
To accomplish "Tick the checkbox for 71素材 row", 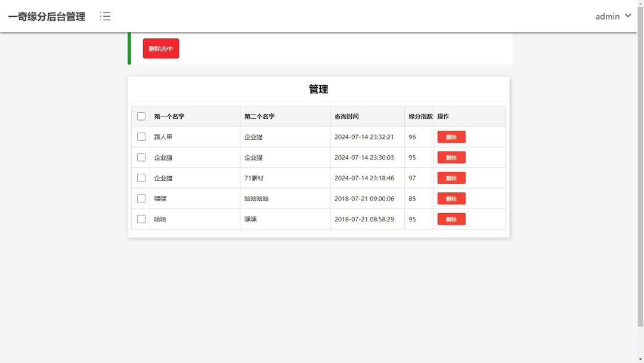I will coord(141,178).
